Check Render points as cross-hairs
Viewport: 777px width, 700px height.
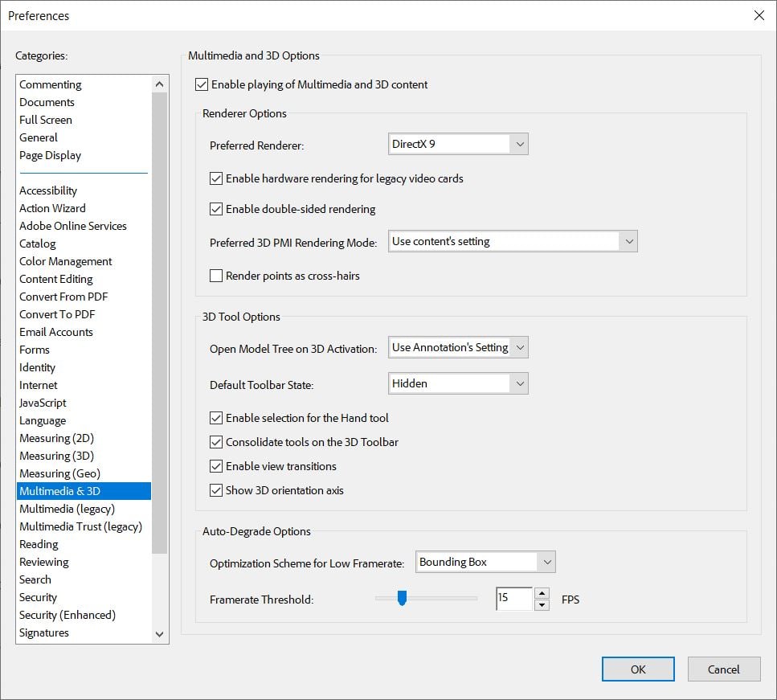(x=216, y=276)
